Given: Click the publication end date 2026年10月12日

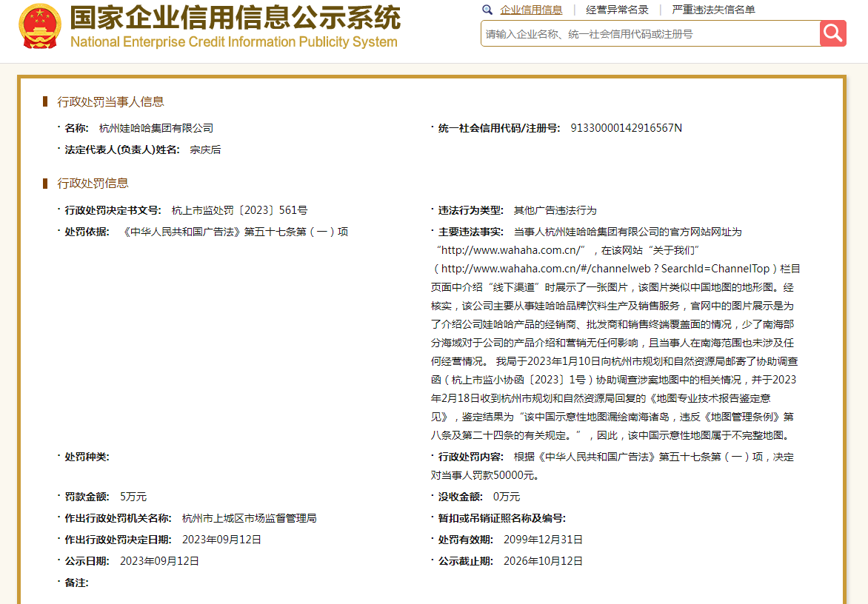Looking at the screenshot, I should click(x=543, y=561).
